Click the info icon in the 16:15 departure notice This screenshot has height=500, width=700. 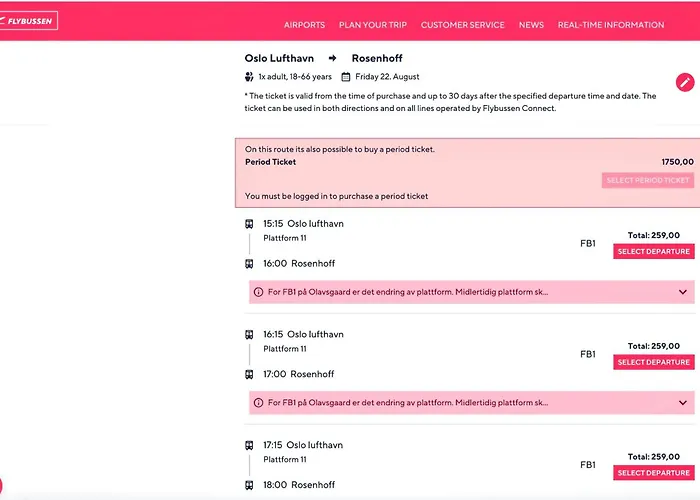click(x=258, y=403)
